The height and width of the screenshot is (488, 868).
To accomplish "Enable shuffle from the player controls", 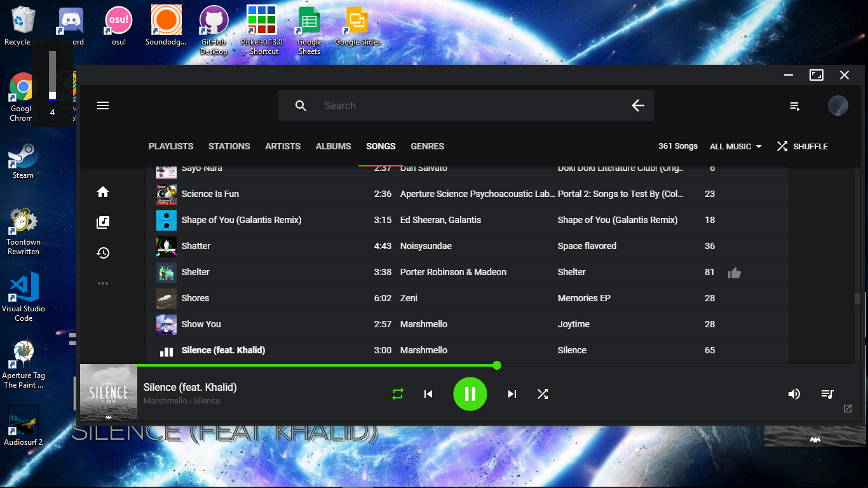I will click(x=543, y=394).
